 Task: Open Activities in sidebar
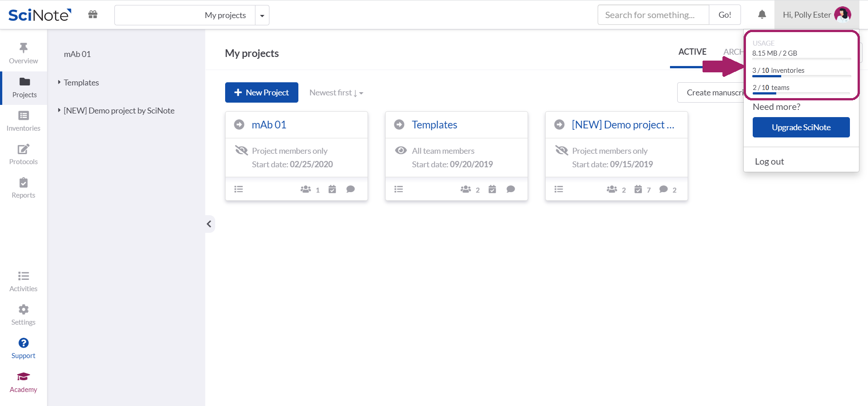tap(24, 282)
